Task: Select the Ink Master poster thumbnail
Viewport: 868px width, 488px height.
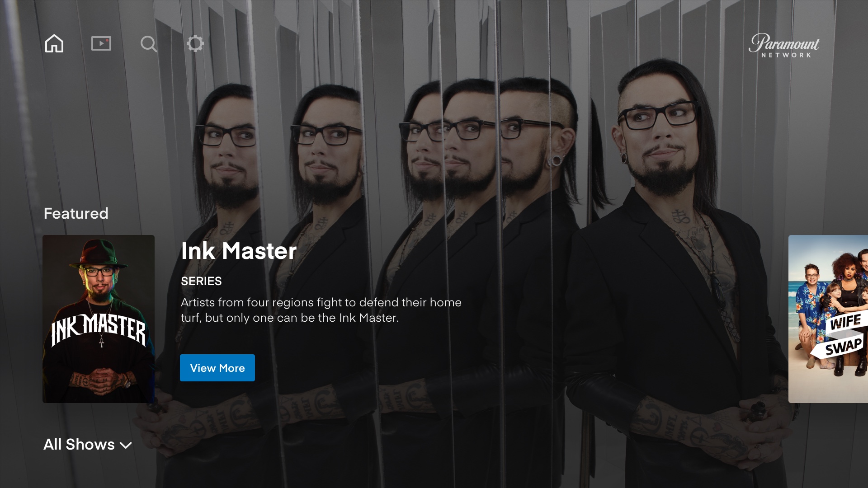Action: click(99, 319)
